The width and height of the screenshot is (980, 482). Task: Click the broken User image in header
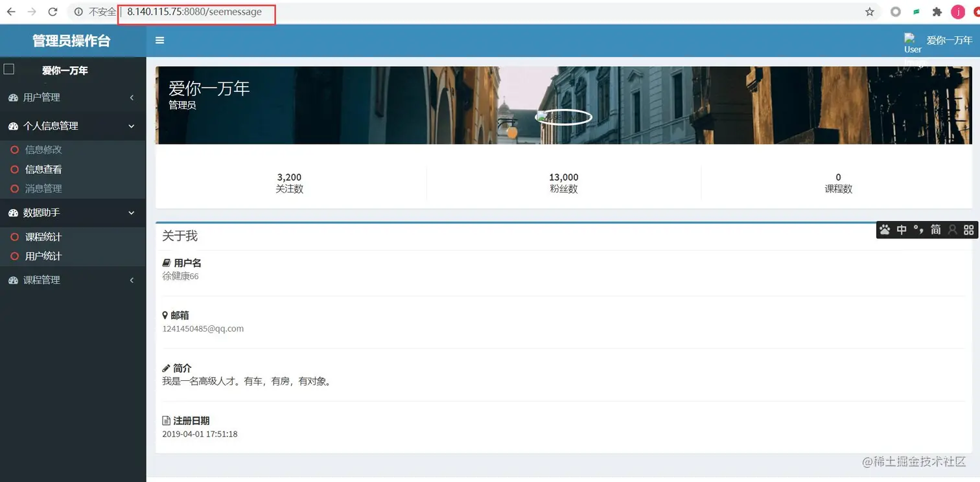coord(913,44)
